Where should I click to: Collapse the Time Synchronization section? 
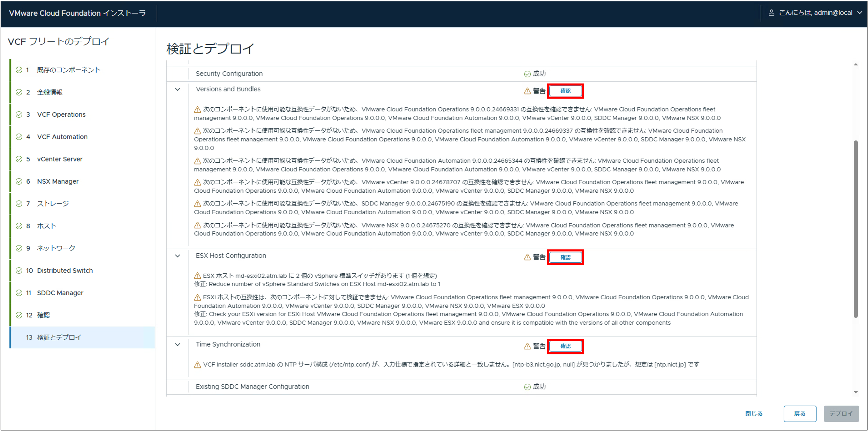pyautogui.click(x=178, y=345)
